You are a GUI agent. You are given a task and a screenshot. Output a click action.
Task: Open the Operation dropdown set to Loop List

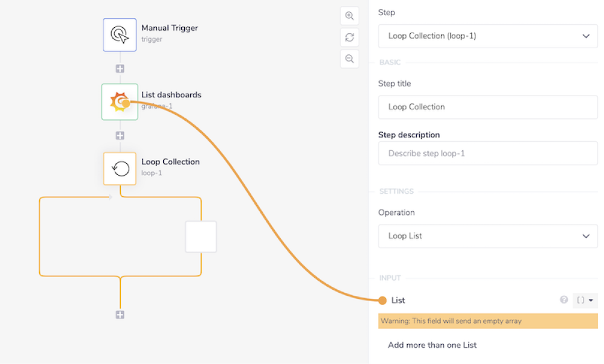click(x=487, y=235)
